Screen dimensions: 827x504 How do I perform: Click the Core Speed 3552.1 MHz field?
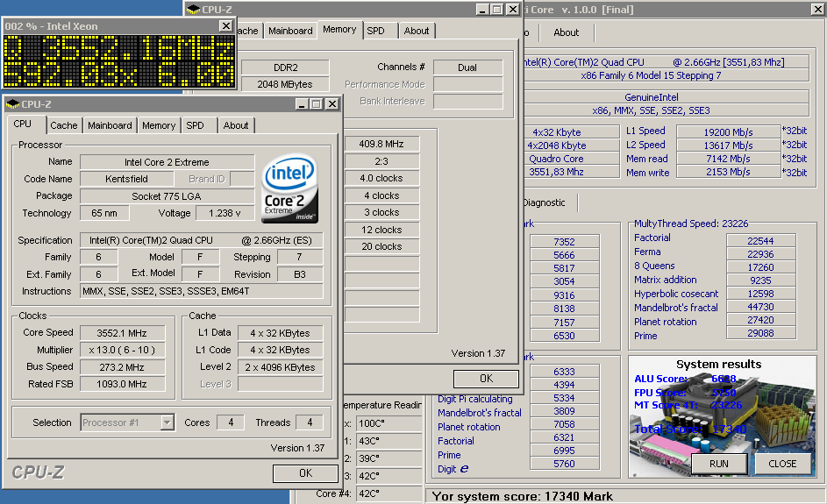point(122,333)
